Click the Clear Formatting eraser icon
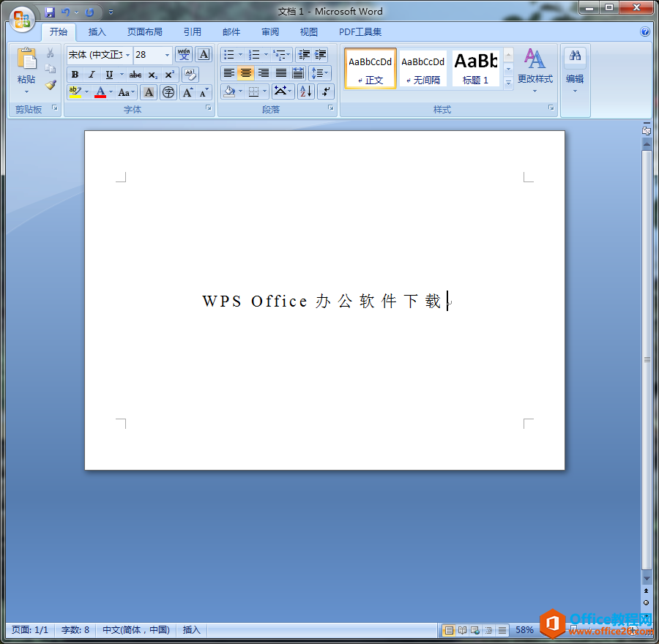Image resolution: width=659 pixels, height=644 pixels. (x=190, y=74)
